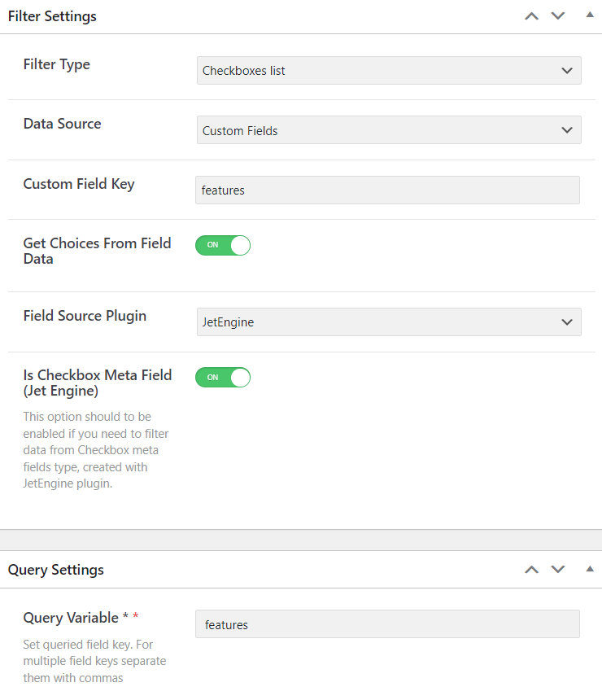Move Filter Settings panel up

point(531,16)
